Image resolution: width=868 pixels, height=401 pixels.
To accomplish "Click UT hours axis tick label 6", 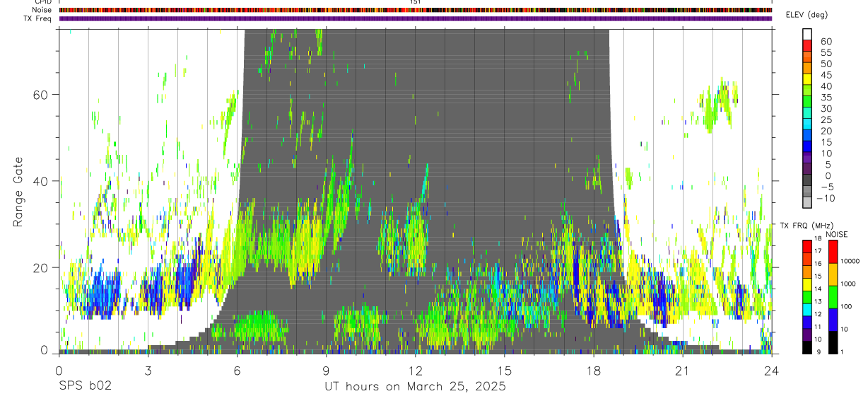I will coord(237,371).
